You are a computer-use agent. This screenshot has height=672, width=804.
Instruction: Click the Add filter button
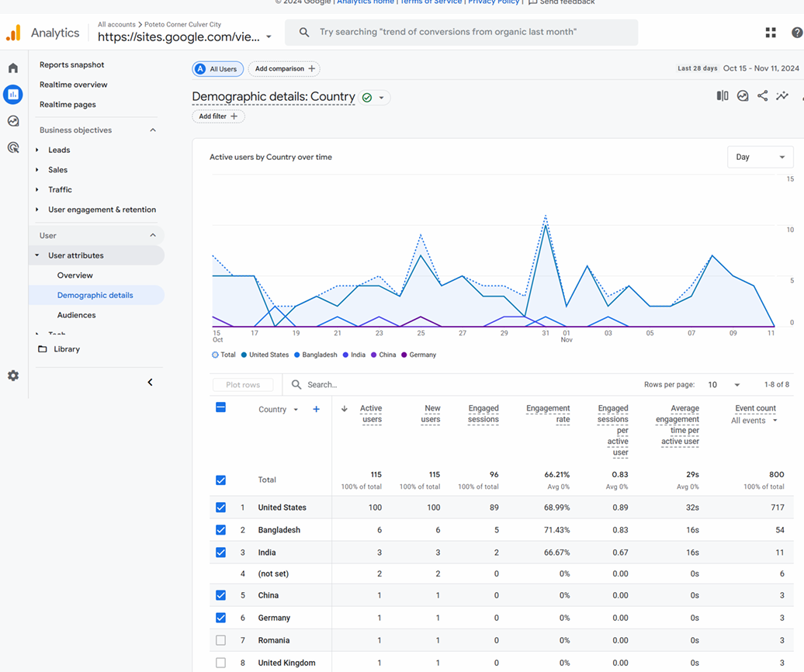coord(218,116)
